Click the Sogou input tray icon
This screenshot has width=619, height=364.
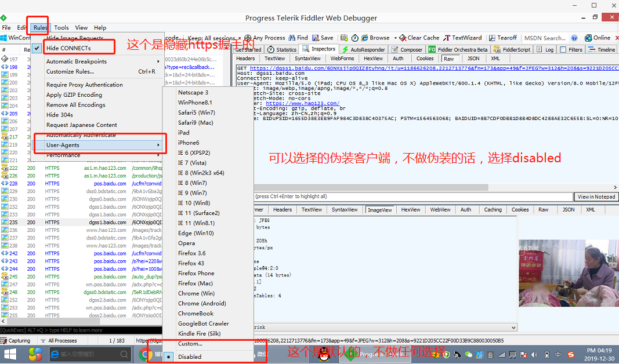pyautogui.click(x=571, y=355)
